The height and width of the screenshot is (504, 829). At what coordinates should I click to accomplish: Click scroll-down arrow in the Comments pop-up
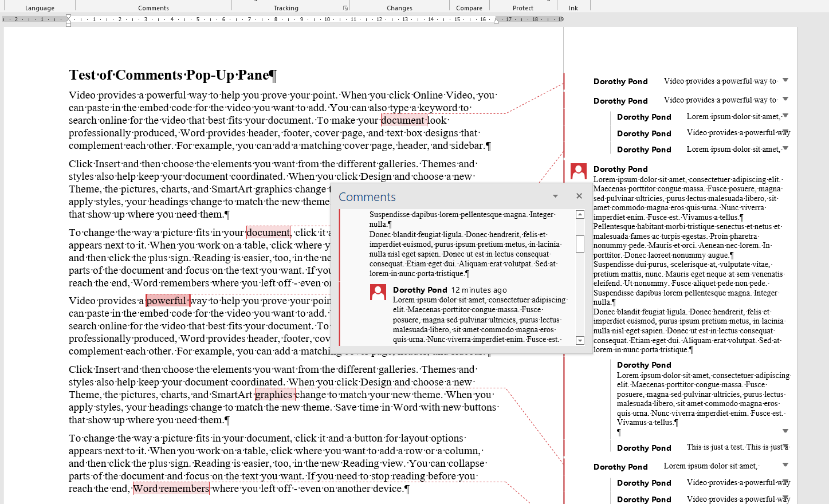point(580,340)
